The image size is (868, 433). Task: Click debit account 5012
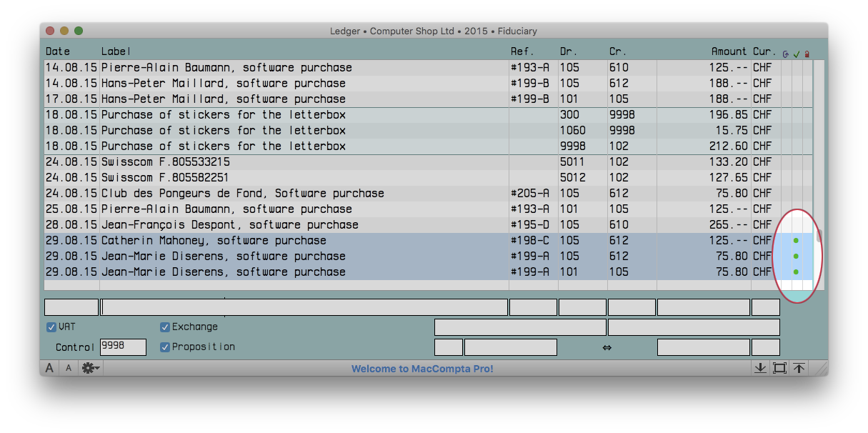(x=573, y=178)
